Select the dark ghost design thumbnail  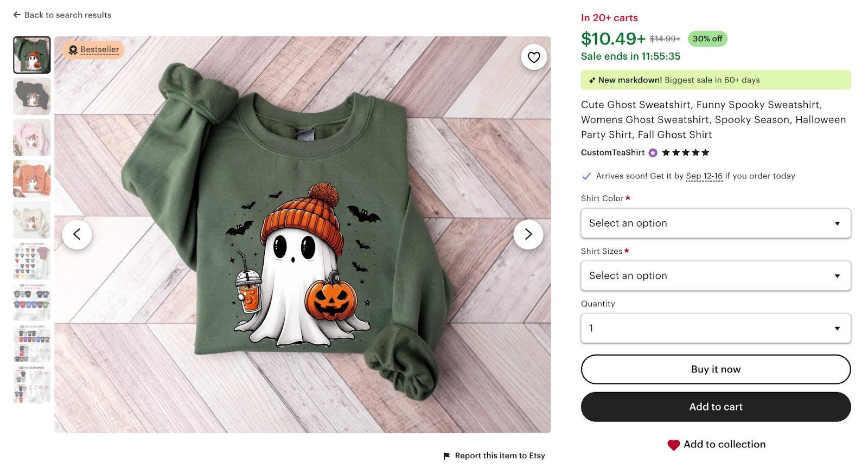point(31,96)
